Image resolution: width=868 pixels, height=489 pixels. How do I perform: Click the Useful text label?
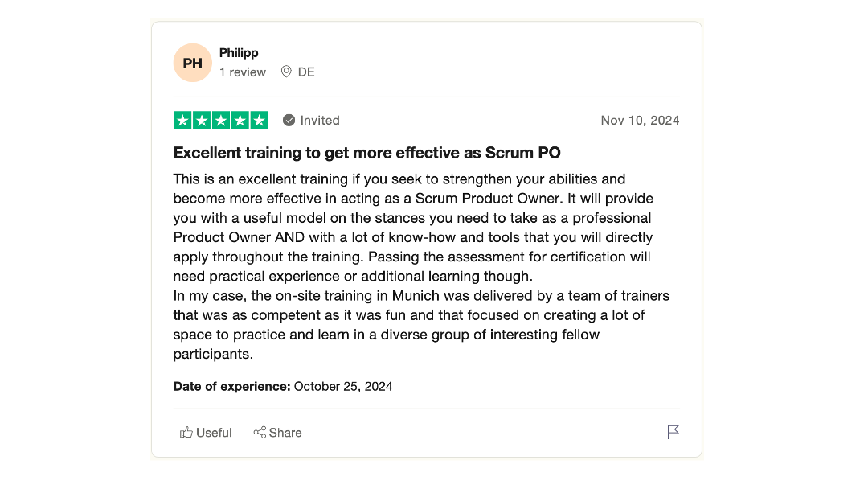point(214,433)
